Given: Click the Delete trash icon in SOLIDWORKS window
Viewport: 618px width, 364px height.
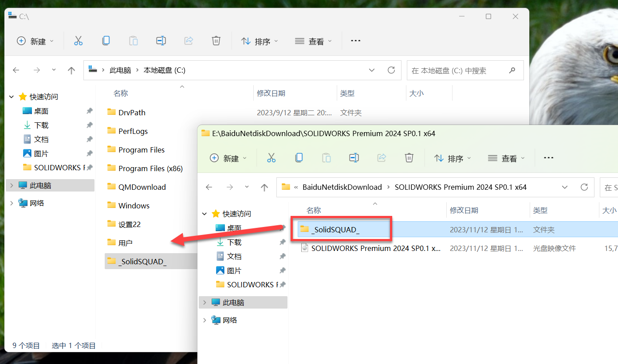Looking at the screenshot, I should pyautogui.click(x=409, y=158).
